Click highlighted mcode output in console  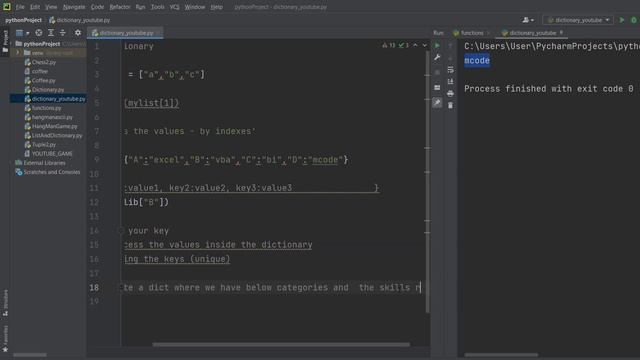coord(477,61)
